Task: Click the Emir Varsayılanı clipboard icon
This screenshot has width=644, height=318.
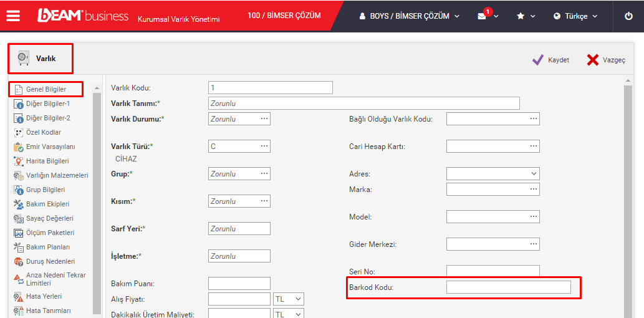Action: [19, 147]
